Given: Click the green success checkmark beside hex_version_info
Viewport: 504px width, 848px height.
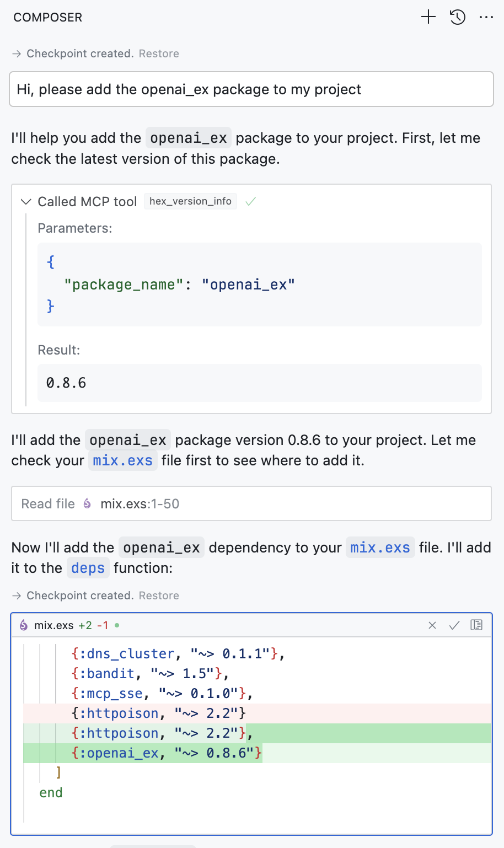Looking at the screenshot, I should tap(250, 201).
